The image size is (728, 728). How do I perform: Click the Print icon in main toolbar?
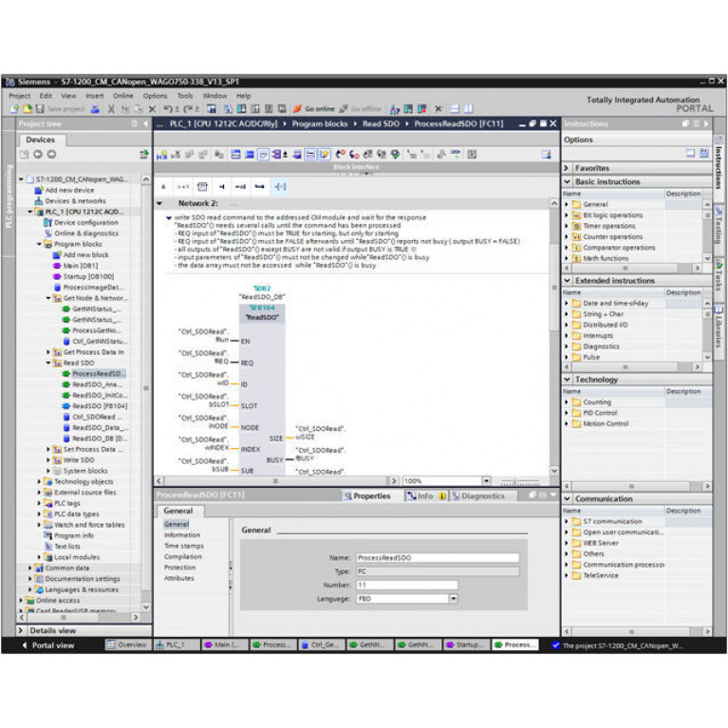[95, 109]
